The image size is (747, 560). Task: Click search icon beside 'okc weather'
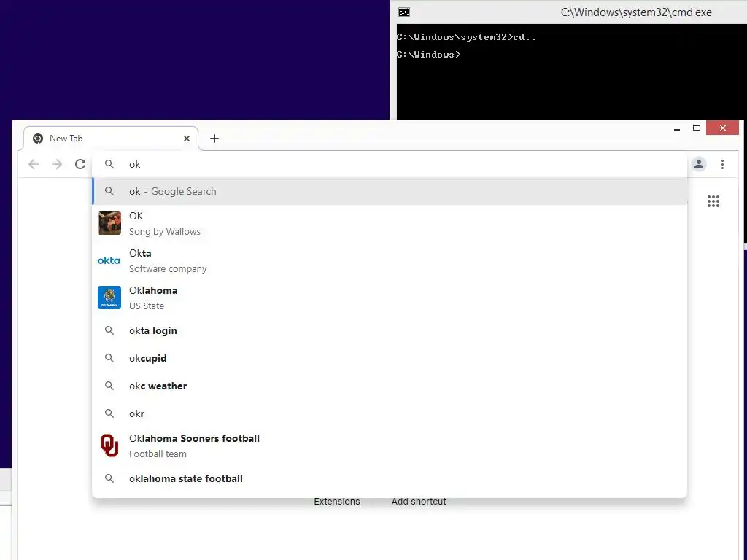(x=109, y=386)
